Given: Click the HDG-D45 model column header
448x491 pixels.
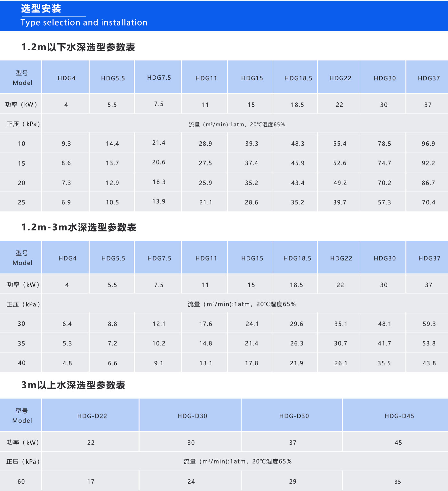Looking at the screenshot, I should 399,416.
